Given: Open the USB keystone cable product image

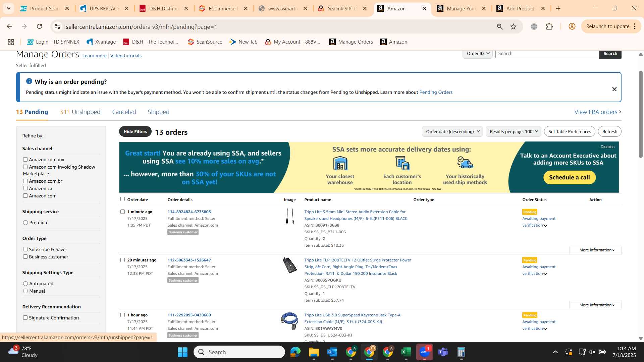Looking at the screenshot, I should coord(290,321).
